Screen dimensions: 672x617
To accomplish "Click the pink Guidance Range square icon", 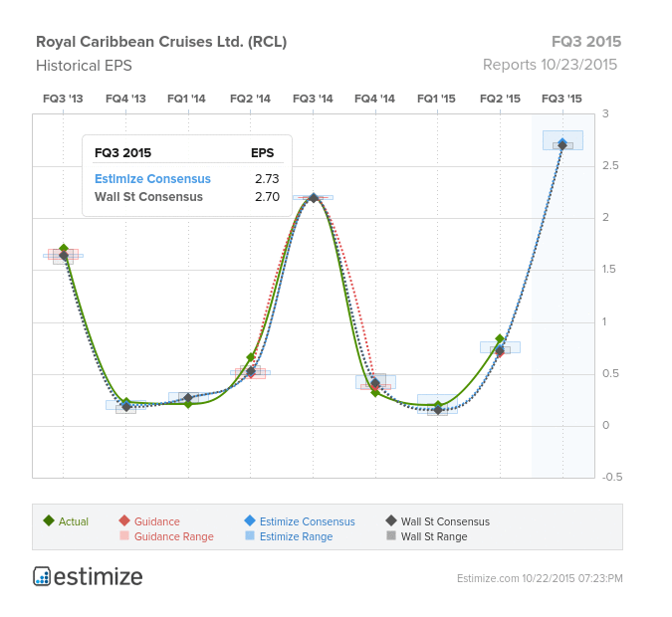I will point(124,536).
